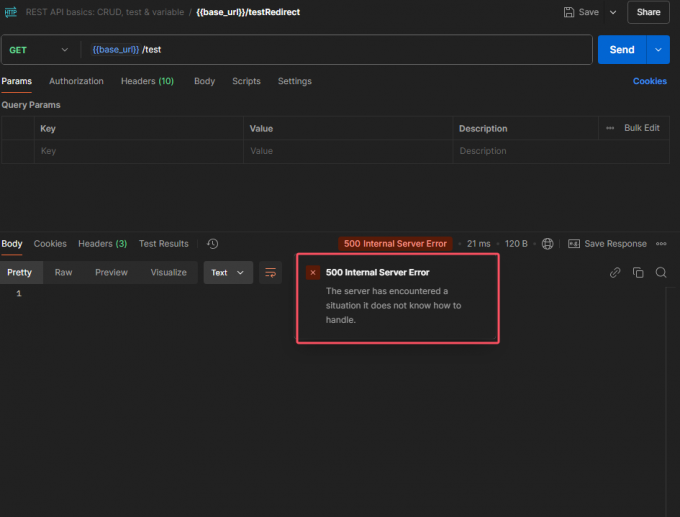Open the Scripts tab
Image resolution: width=680 pixels, height=517 pixels.
[246, 81]
